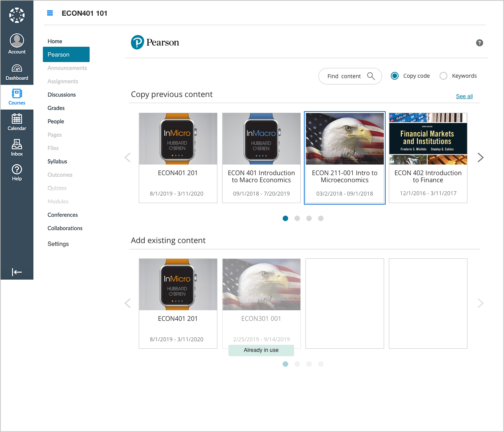Go to third page dot of Add existing content
Viewport: 504px width, 432px height.
pyautogui.click(x=309, y=364)
